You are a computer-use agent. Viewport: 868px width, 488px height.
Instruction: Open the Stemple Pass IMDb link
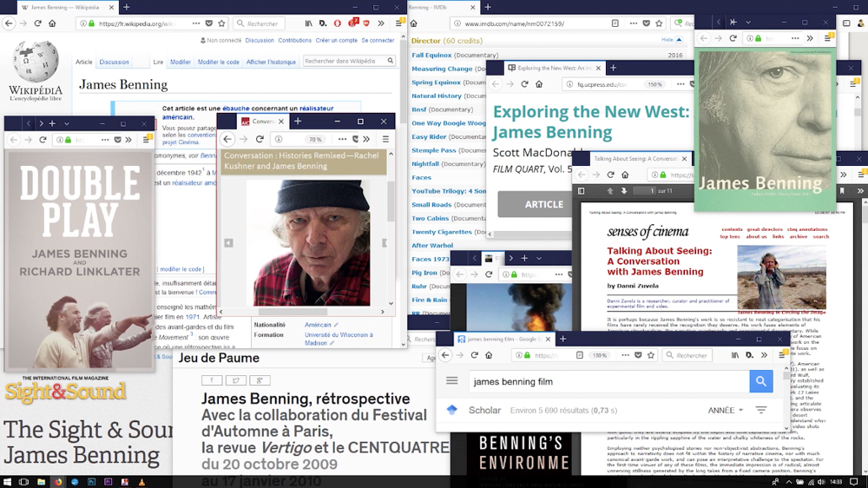(433, 150)
